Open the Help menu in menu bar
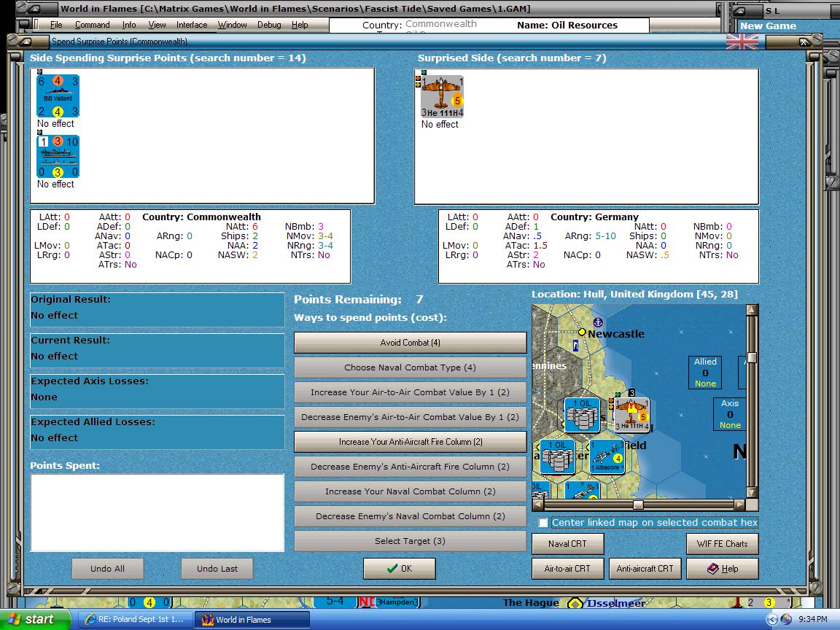 pyautogui.click(x=300, y=25)
